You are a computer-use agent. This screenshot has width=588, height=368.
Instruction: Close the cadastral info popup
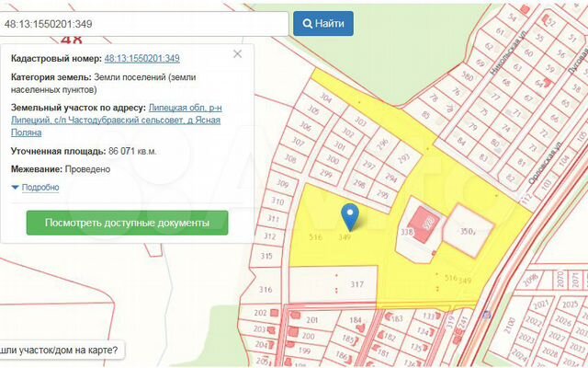coord(238,54)
